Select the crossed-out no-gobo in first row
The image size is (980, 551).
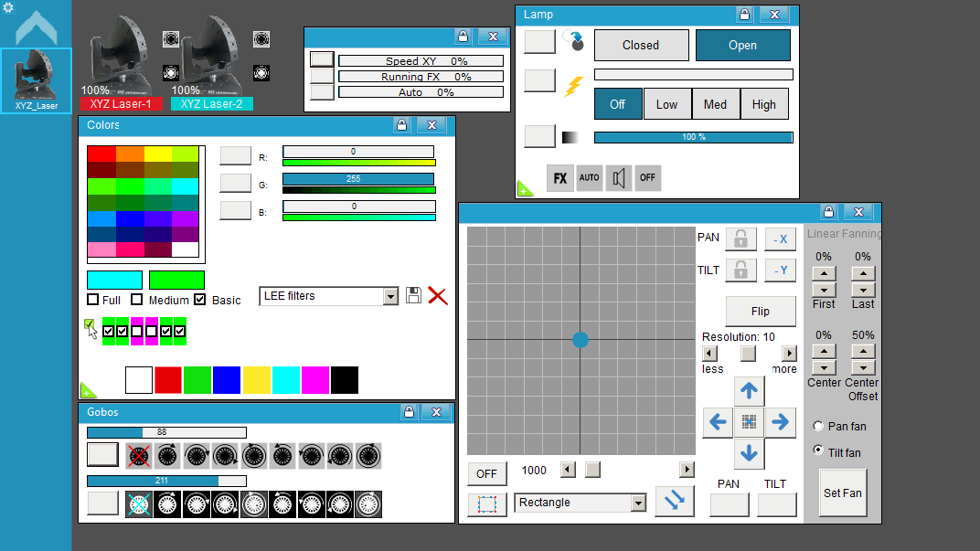[139, 455]
